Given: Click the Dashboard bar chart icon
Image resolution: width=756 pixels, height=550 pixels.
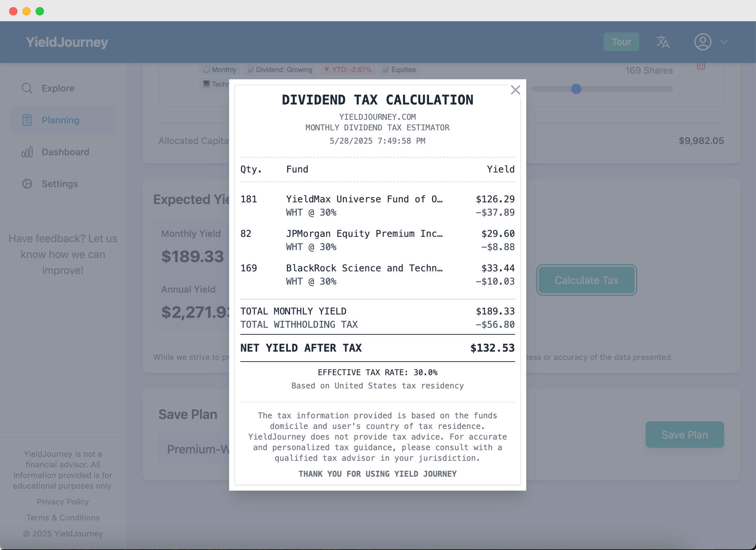Looking at the screenshot, I should (27, 152).
